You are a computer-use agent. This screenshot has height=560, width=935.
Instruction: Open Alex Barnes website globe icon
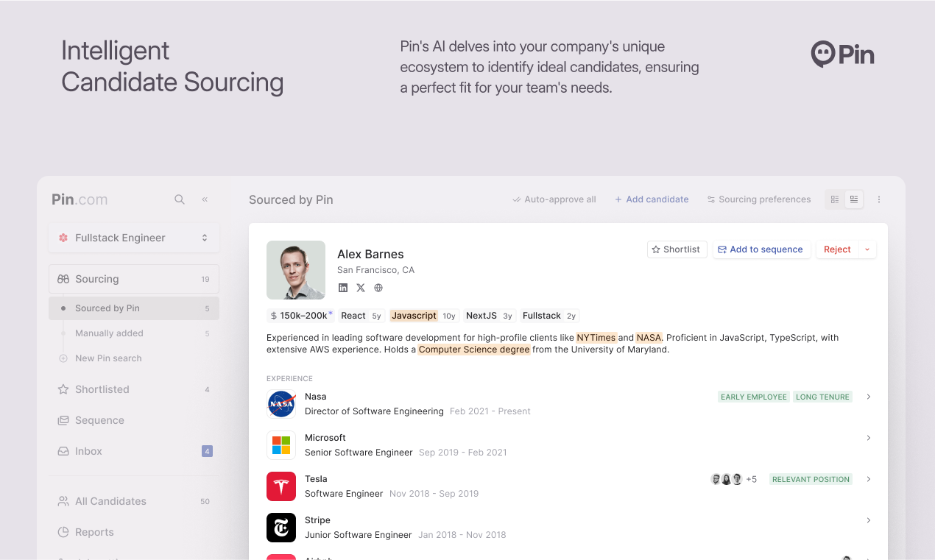378,288
